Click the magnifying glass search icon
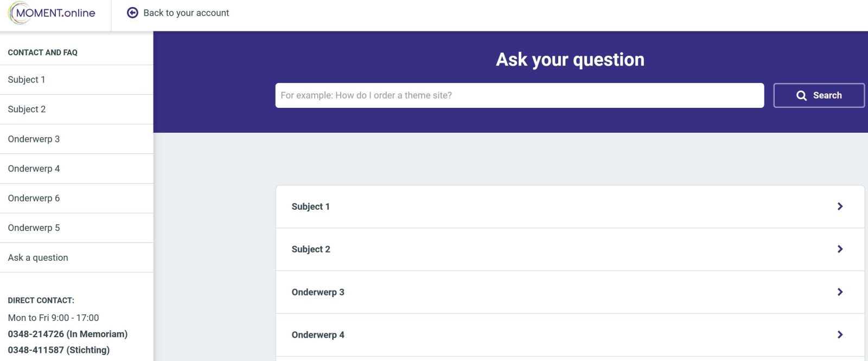Screen dimensions: 868x361 point(801,95)
